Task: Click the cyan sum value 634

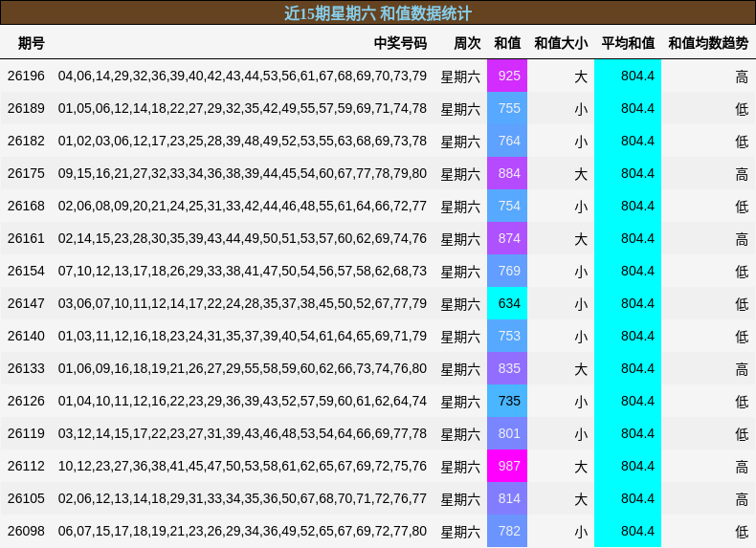Action: [x=507, y=303]
